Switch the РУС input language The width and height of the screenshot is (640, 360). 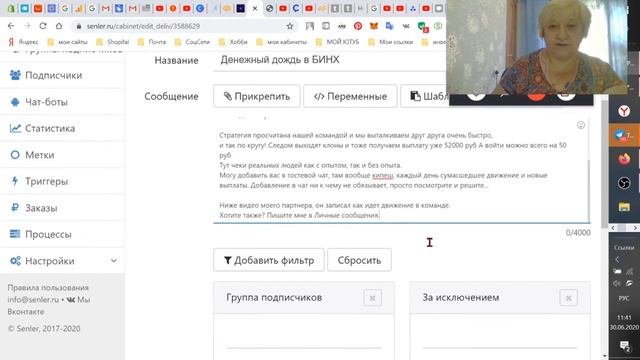pyautogui.click(x=624, y=298)
